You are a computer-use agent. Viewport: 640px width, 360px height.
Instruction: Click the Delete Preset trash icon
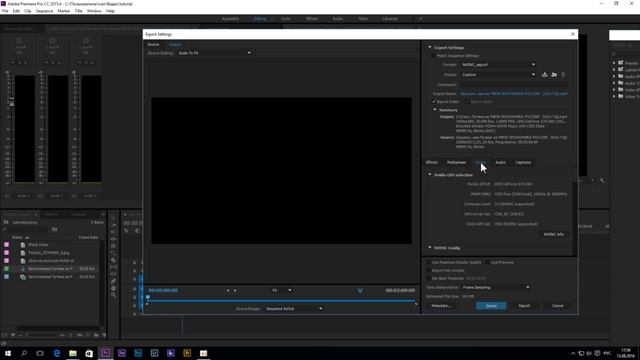[563, 75]
